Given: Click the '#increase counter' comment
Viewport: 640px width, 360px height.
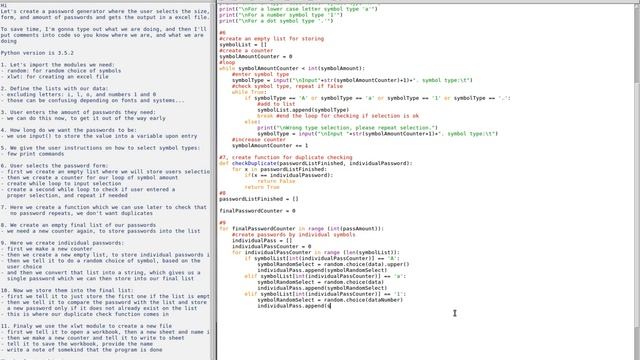Looking at the screenshot, I should coord(259,140).
